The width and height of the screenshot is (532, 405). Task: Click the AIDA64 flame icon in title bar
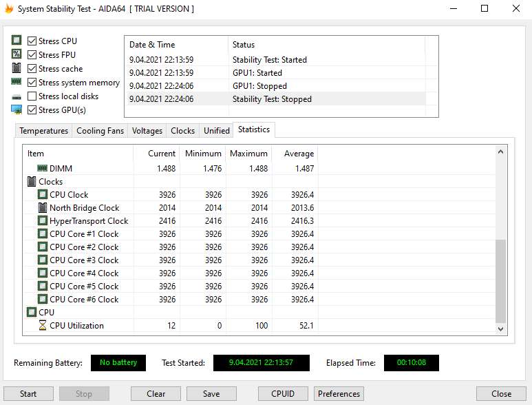coord(8,8)
